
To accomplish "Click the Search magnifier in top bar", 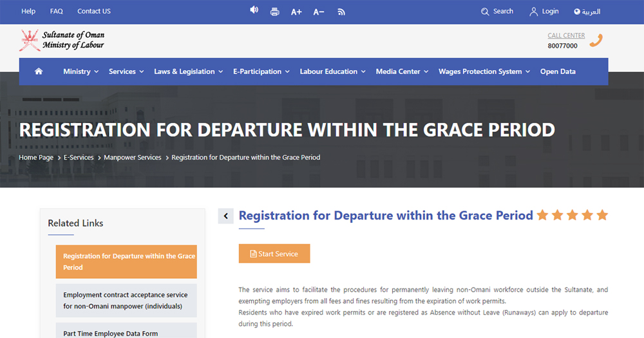I will [x=485, y=12].
